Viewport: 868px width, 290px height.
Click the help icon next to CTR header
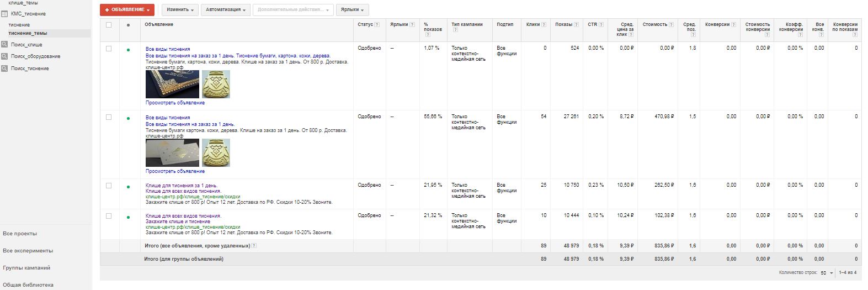601,24
